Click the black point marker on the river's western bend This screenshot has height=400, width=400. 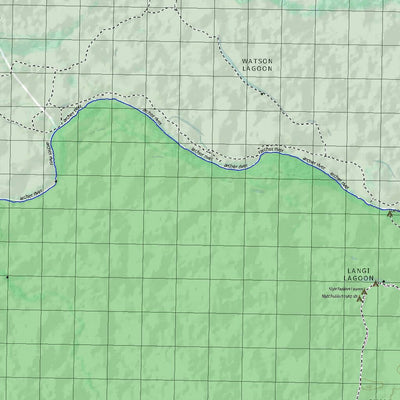pyautogui.click(x=56, y=182)
